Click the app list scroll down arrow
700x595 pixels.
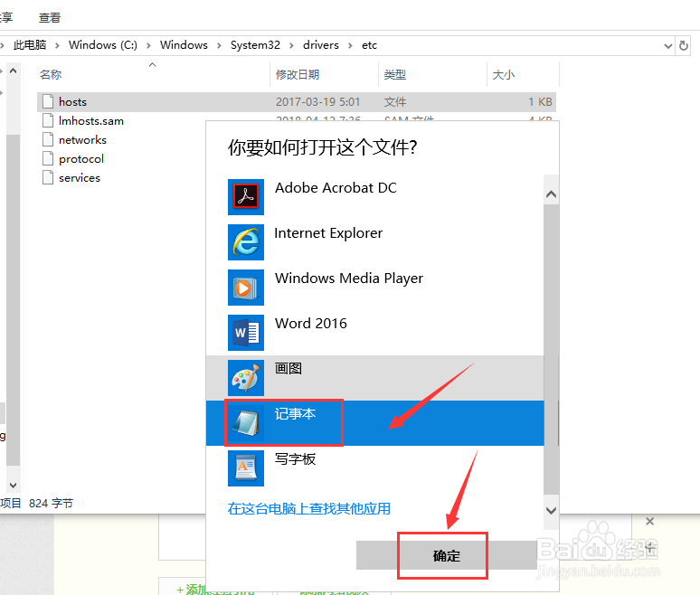(x=552, y=511)
